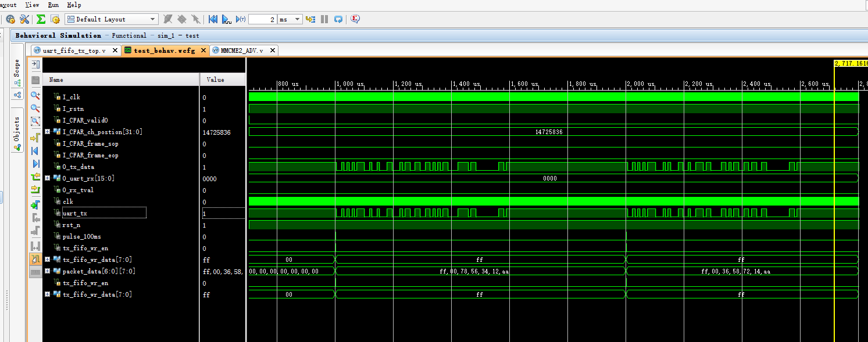868x342 pixels.
Task: Click the Break (pause) simulation icon
Action: coord(324,19)
